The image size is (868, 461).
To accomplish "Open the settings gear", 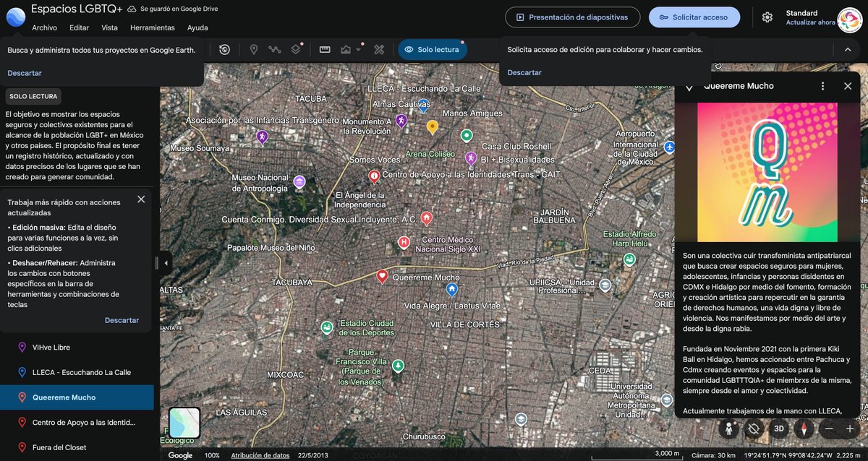I will pyautogui.click(x=767, y=17).
